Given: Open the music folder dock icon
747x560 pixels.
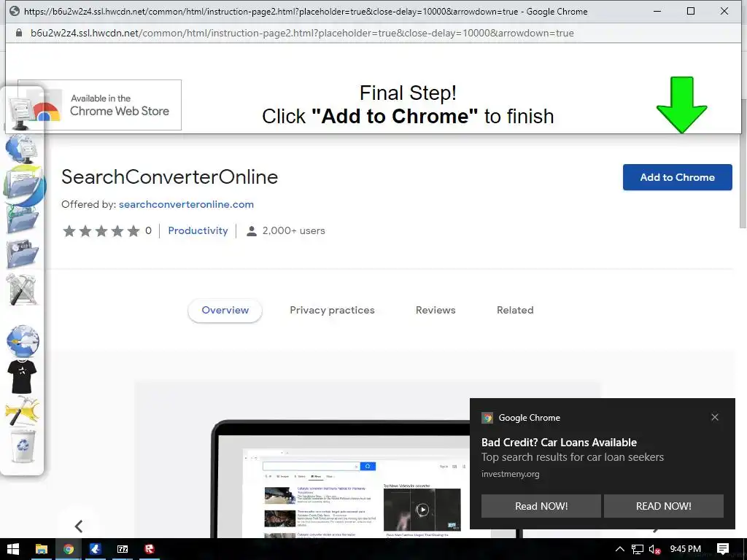Looking at the screenshot, I should point(22,219).
